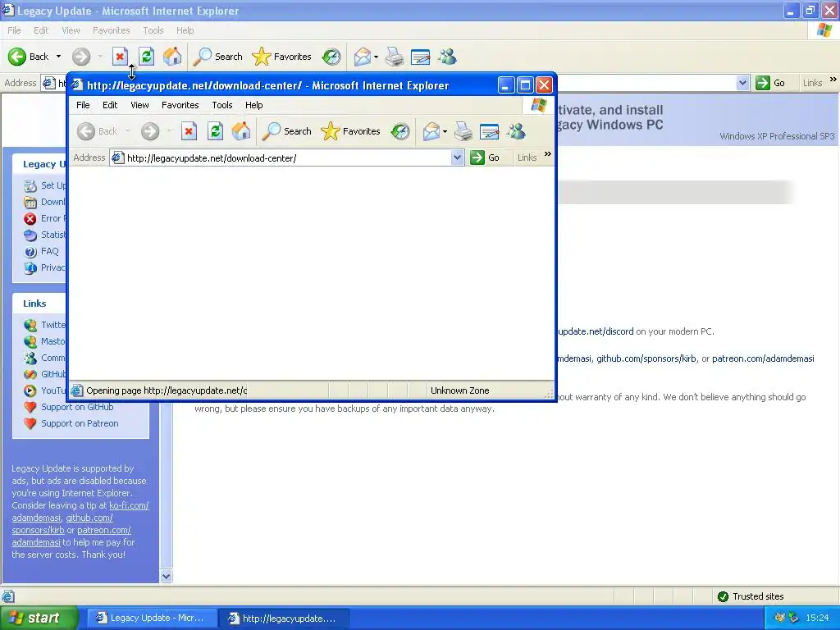Click Error icon in Legacy Update sidebar

[x=30, y=218]
